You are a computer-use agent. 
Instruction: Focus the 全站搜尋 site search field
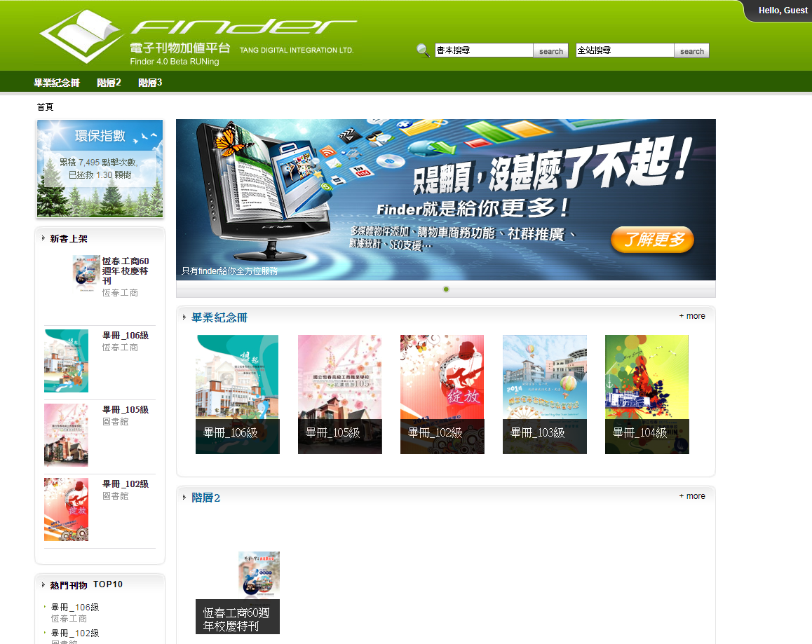[x=625, y=50]
